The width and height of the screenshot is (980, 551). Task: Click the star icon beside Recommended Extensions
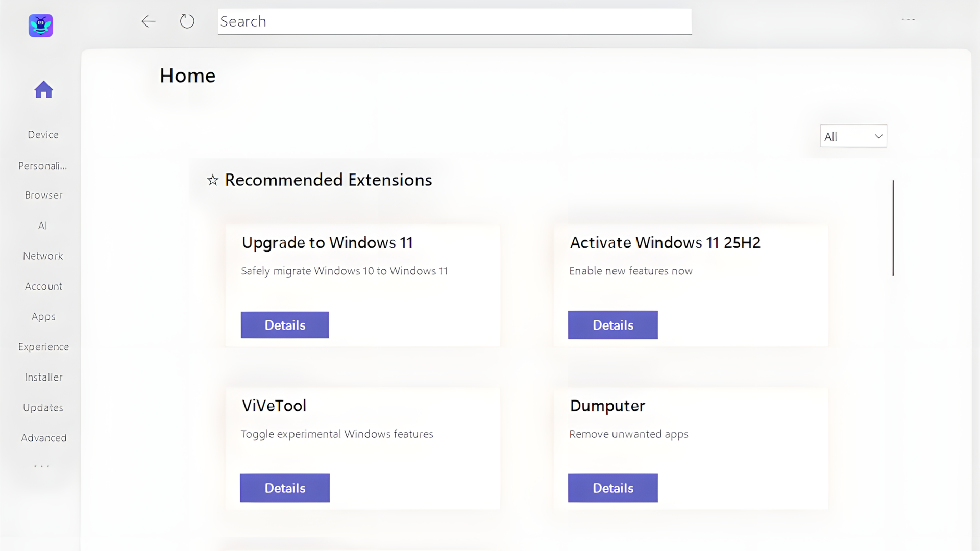(212, 180)
